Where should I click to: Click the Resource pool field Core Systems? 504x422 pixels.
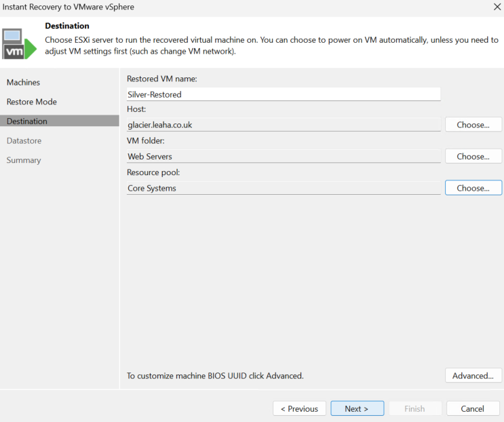click(284, 188)
